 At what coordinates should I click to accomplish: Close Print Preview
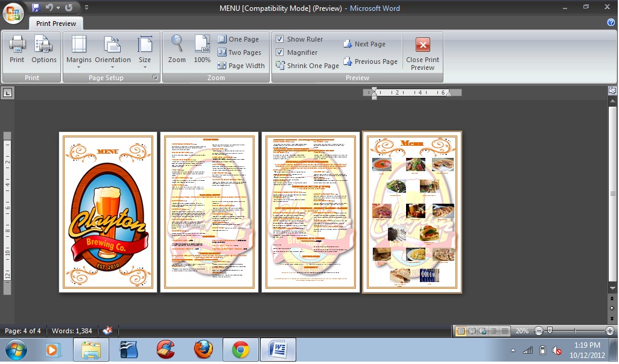(422, 53)
